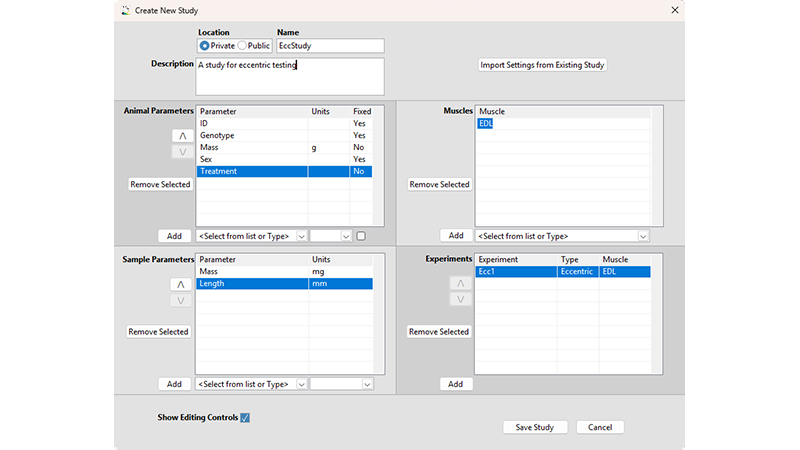Close the Create New Study dialog
The image size is (800, 450).
click(x=675, y=10)
